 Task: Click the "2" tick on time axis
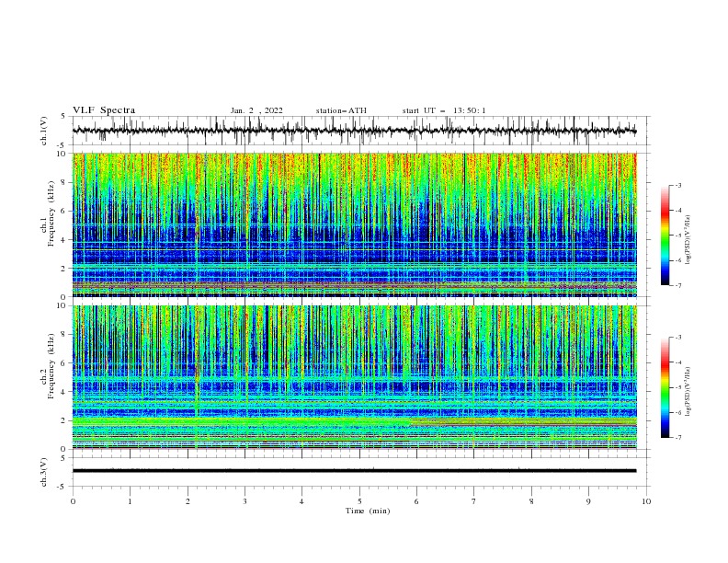point(188,501)
